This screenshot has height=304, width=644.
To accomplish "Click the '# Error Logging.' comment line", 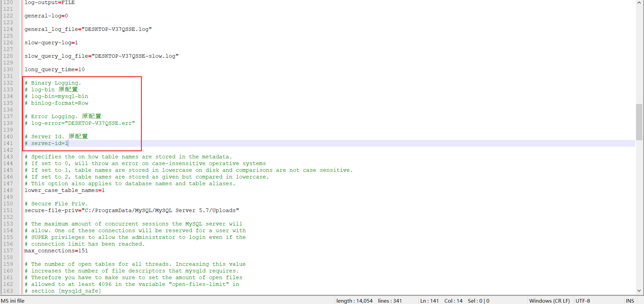I will pos(63,116).
